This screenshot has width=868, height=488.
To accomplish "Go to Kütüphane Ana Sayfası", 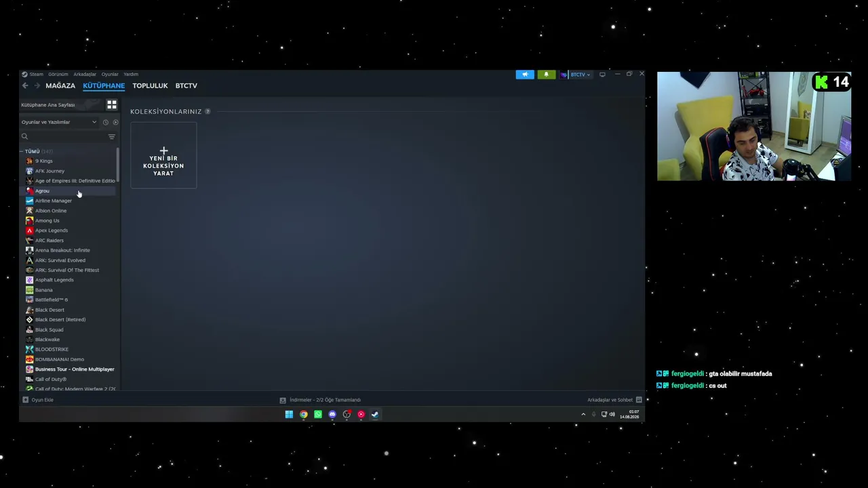I will coord(48,105).
